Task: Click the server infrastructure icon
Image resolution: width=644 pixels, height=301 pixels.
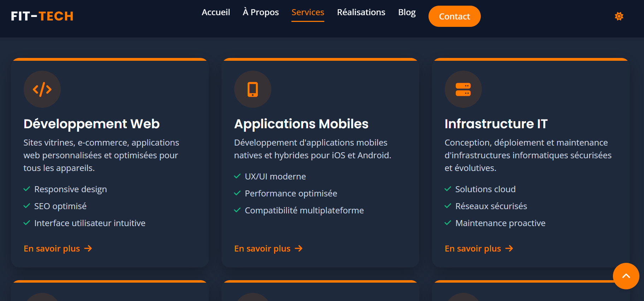Action: tap(463, 89)
